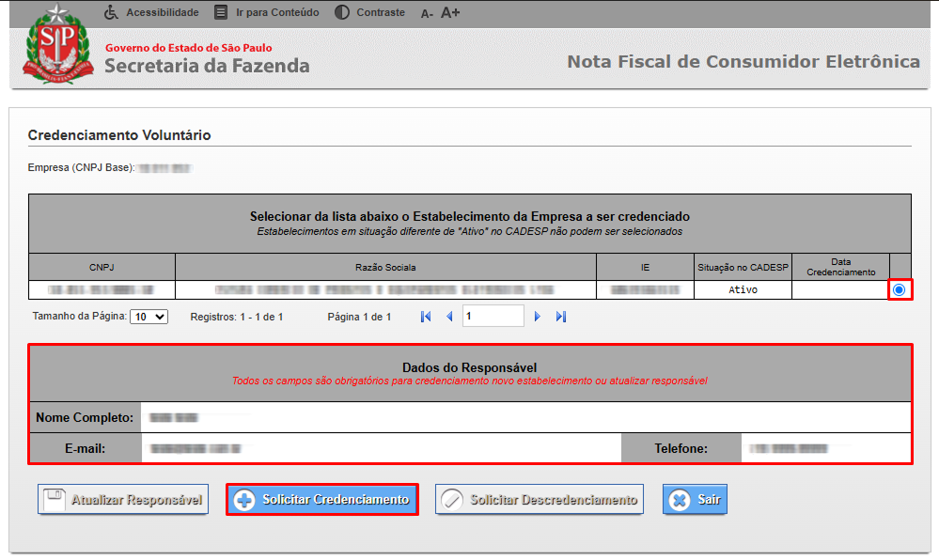Go to next page arrow
939x560 pixels.
(538, 317)
